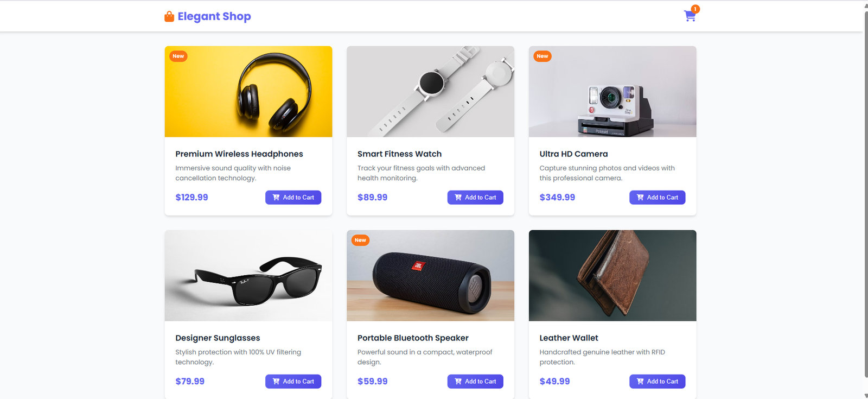The width and height of the screenshot is (868, 399).
Task: Select the Smart Fitness Watch photo
Action: pyautogui.click(x=430, y=91)
